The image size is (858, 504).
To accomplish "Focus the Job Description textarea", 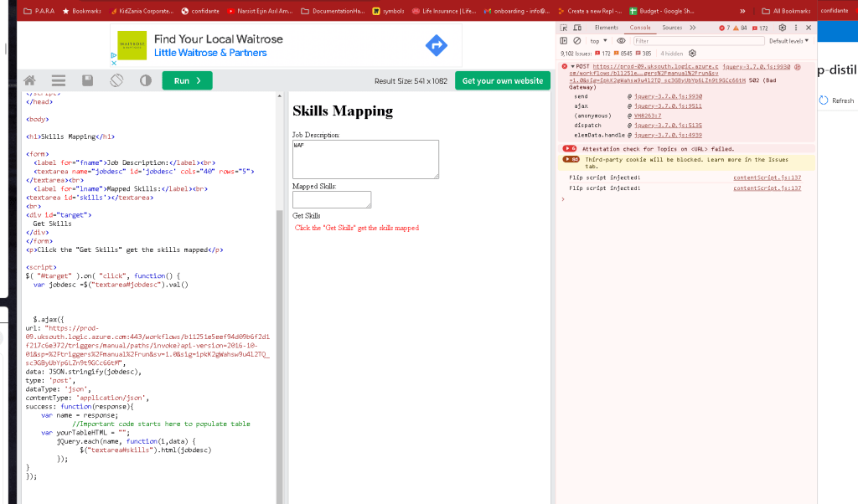I will point(365,159).
